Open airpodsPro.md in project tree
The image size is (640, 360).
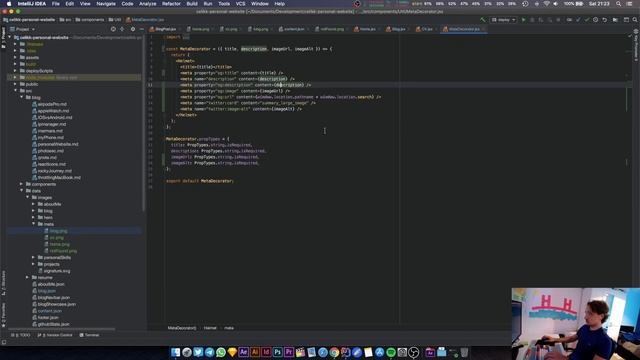(52, 104)
